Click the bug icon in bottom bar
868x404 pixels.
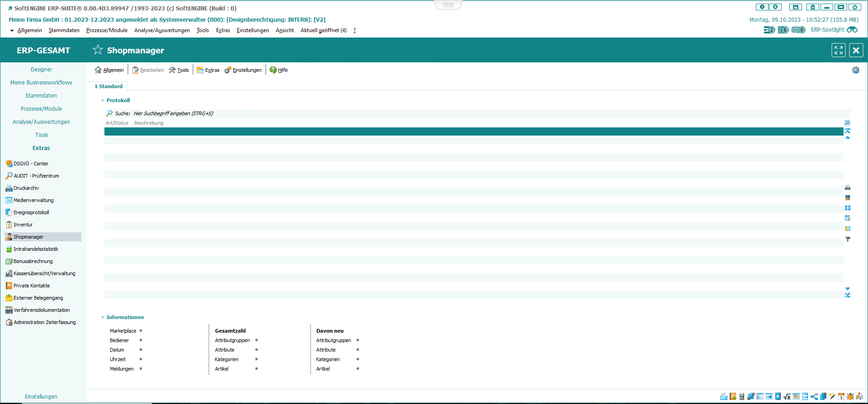850,396
